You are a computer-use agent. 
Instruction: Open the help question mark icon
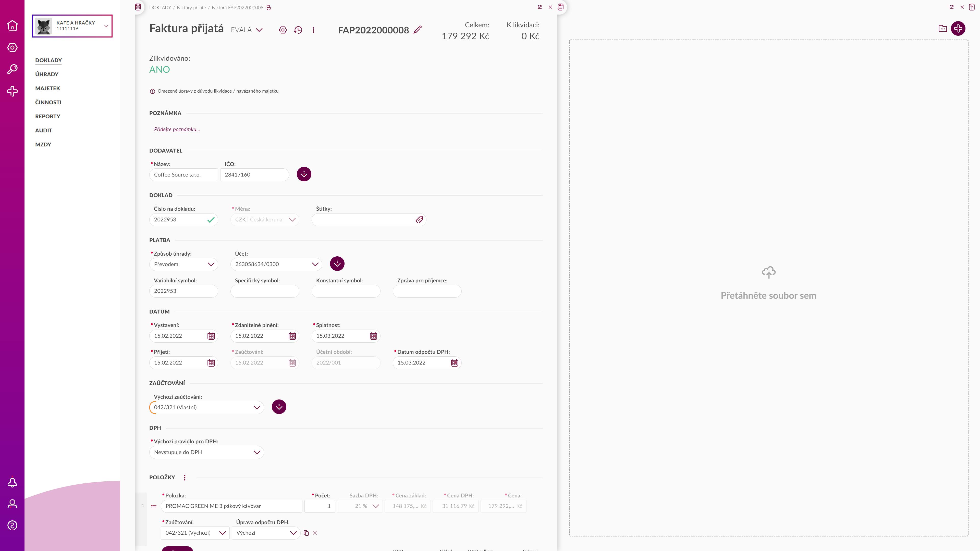point(12,525)
